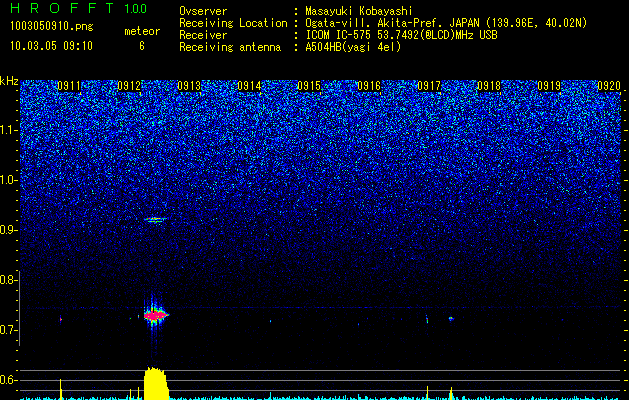Select antenna value A504HB(yagi 4el)
Image resolution: width=629 pixels, height=400 pixels.
pyautogui.click(x=353, y=47)
